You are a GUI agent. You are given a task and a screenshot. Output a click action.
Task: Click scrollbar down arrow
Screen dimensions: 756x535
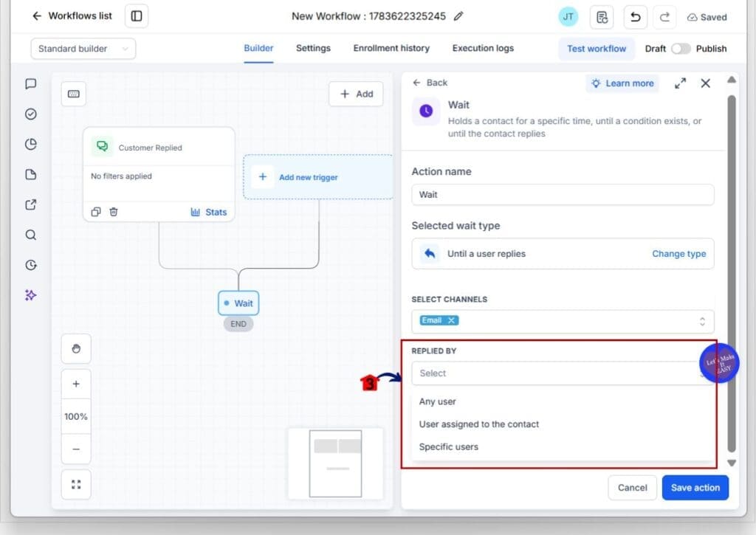[732, 463]
